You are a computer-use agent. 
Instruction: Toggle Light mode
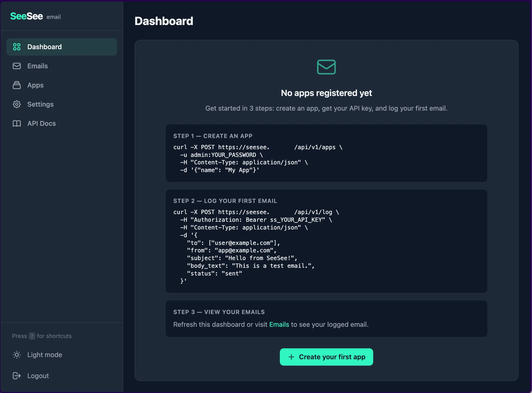click(44, 355)
